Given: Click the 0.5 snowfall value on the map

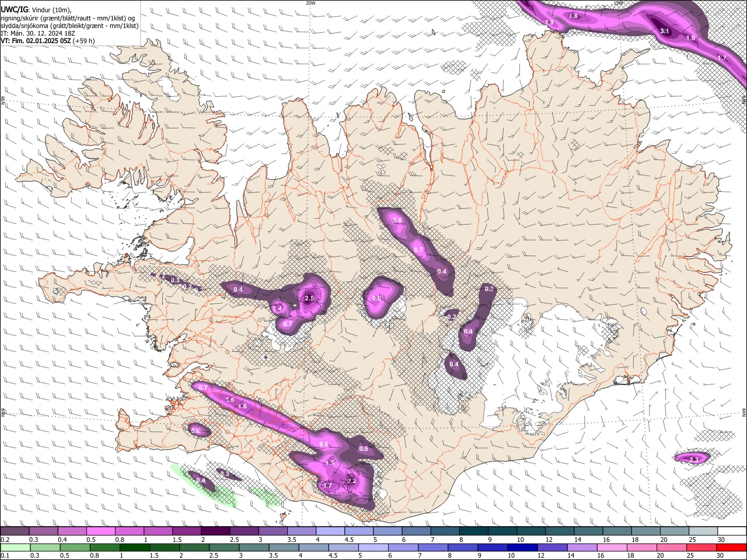Looking at the screenshot, I should tap(364, 449).
